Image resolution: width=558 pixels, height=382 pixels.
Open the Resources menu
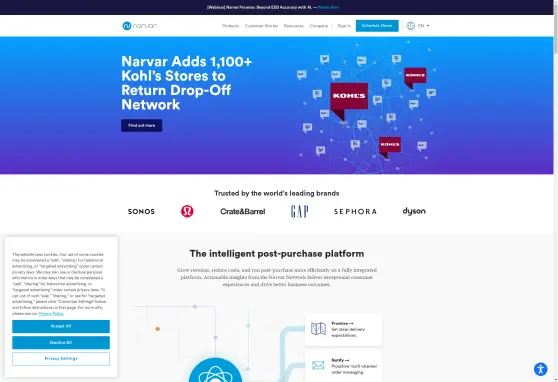click(x=294, y=26)
